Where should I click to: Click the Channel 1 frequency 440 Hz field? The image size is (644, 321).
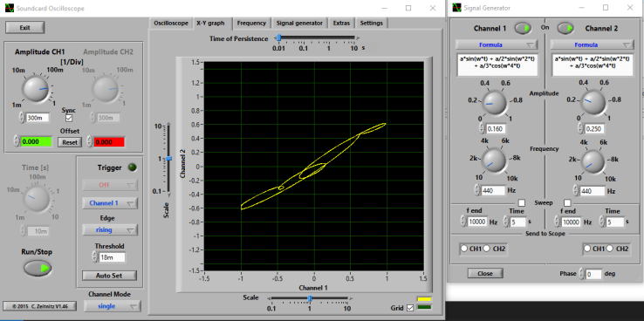coord(493,191)
